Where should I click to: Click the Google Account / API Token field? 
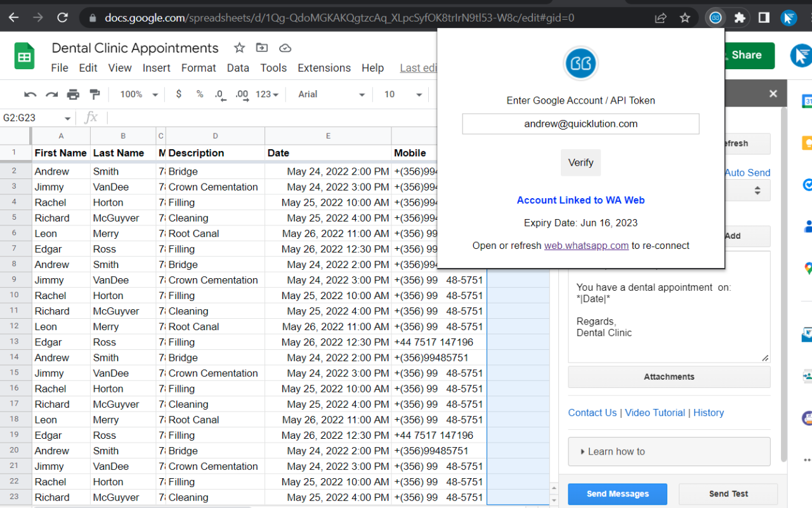[580, 124]
